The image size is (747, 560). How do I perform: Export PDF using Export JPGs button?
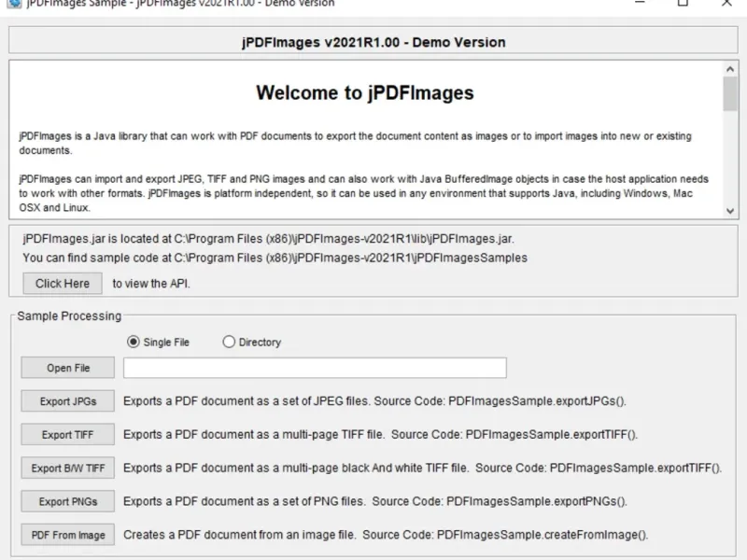pos(67,401)
